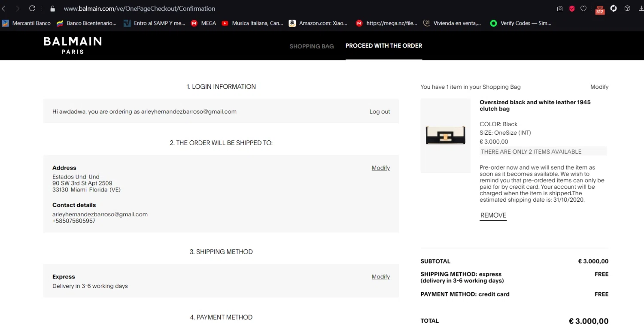Switch to the Shopping Bag tab

[312, 46]
